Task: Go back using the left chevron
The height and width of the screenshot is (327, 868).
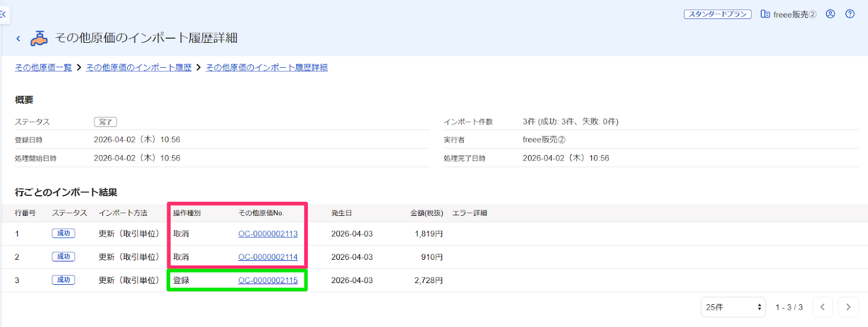Action: [x=18, y=39]
